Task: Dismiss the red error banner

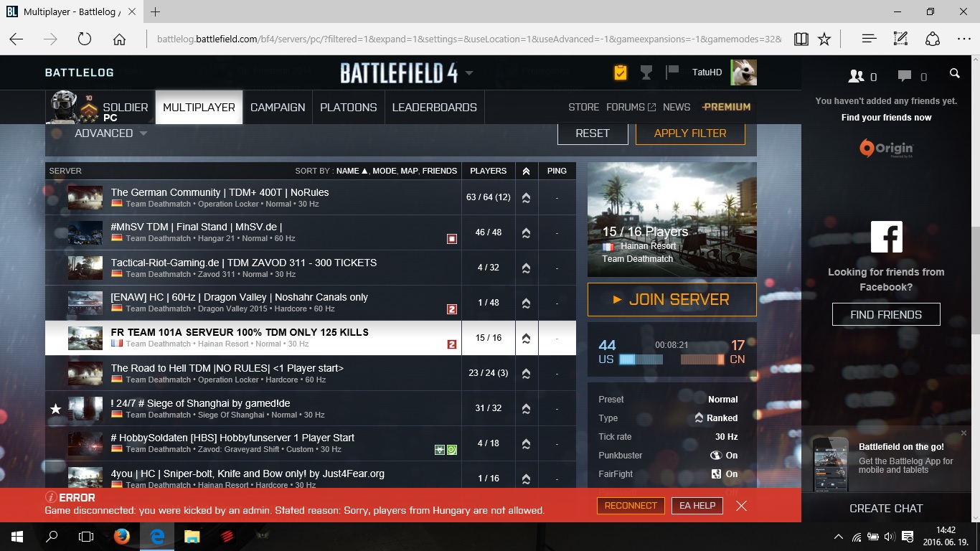Action: click(x=741, y=506)
